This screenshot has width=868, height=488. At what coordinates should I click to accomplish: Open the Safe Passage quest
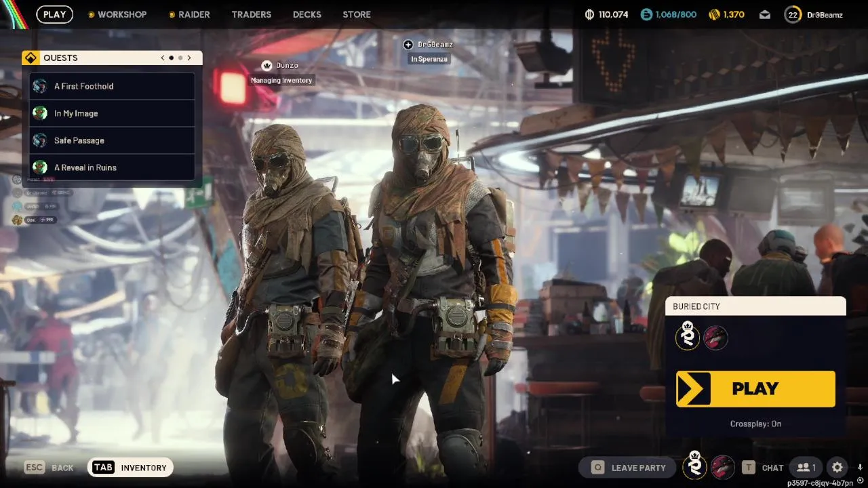click(x=113, y=140)
